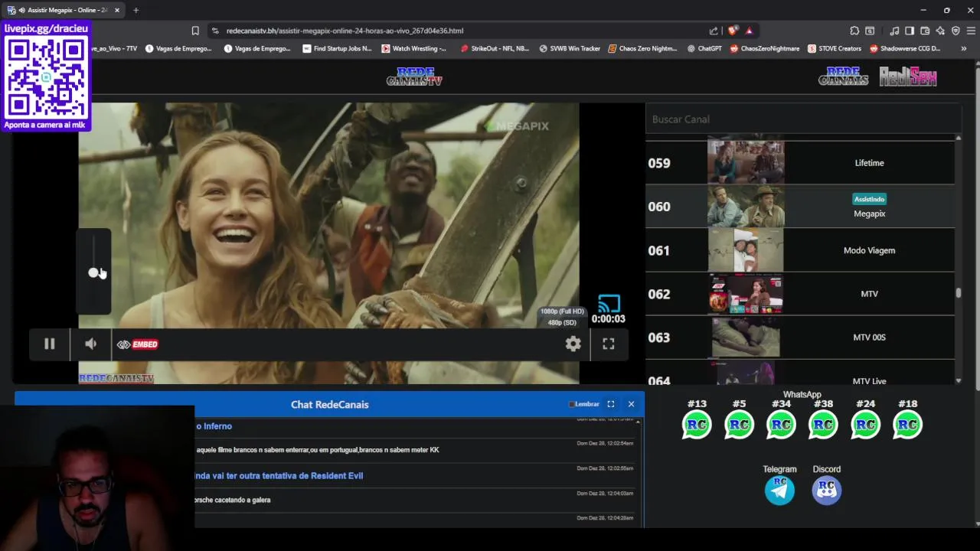This screenshot has height=551, width=980.
Task: Click the chat message about Resident Evil
Action: pyautogui.click(x=279, y=476)
